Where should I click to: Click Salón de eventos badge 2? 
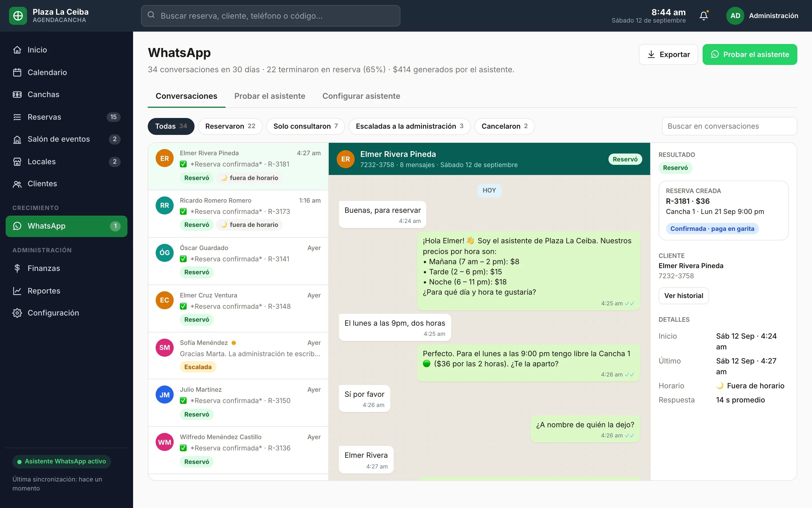(x=114, y=139)
